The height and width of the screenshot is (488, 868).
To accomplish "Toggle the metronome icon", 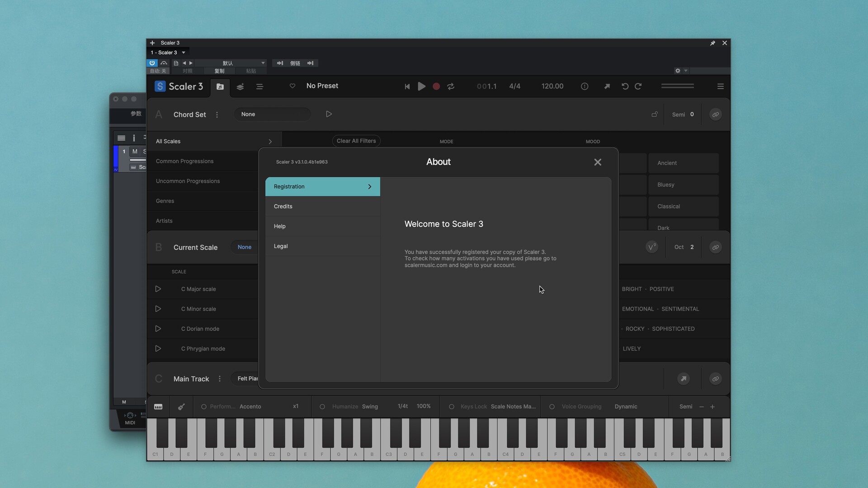I will 585,86.
